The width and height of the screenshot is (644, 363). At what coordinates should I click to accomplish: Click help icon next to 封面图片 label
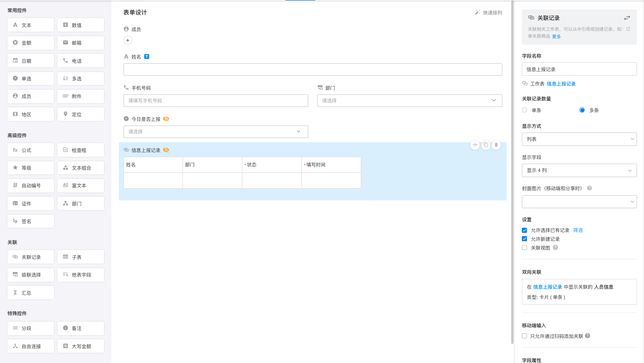coord(589,188)
